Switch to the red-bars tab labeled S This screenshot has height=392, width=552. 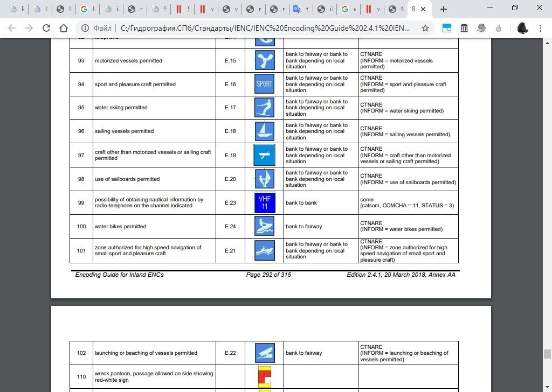(x=182, y=9)
